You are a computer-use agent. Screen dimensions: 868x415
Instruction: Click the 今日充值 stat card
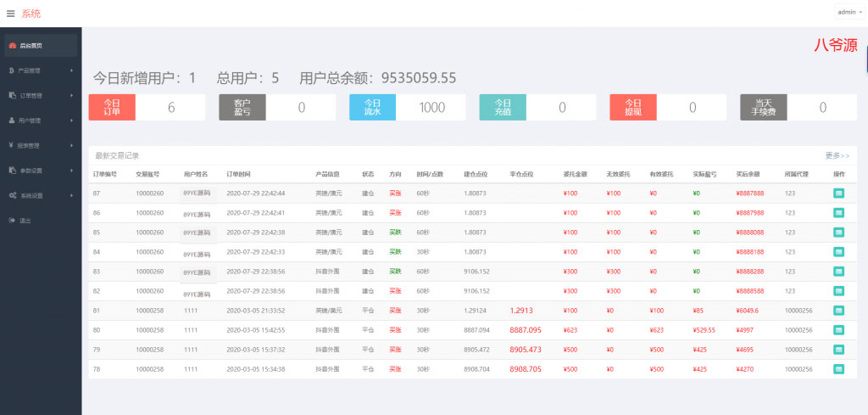537,108
